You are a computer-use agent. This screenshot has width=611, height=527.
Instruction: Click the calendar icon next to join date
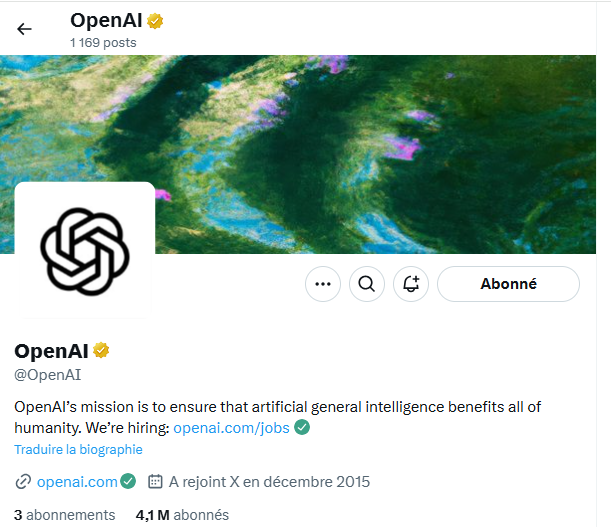click(155, 482)
